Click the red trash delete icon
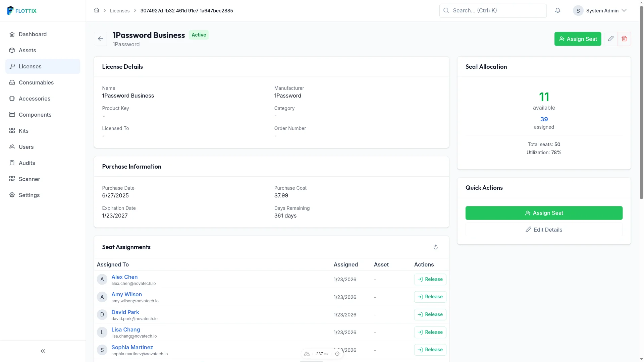This screenshot has width=644, height=362. pyautogui.click(x=624, y=39)
